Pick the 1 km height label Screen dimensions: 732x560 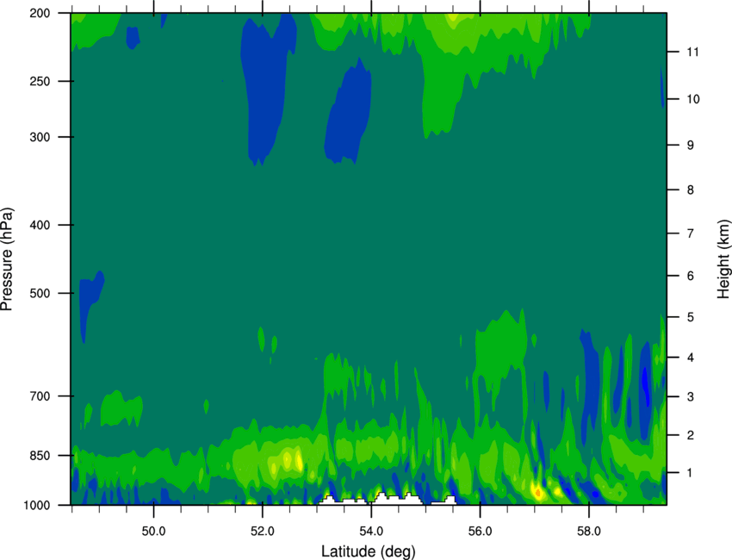click(690, 473)
